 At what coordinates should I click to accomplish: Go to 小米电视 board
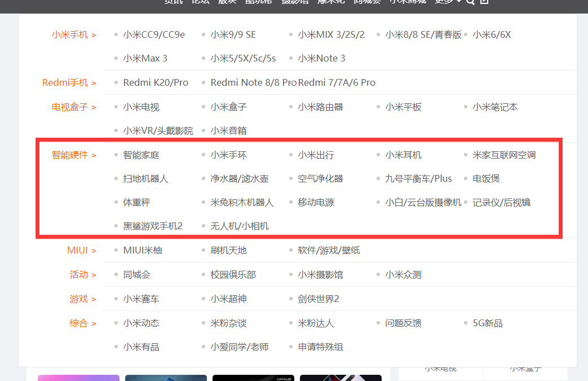[x=142, y=107]
